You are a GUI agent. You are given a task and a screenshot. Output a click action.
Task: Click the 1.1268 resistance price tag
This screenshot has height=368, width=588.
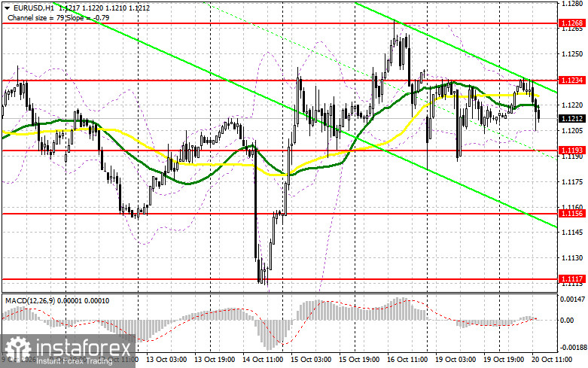571,23
